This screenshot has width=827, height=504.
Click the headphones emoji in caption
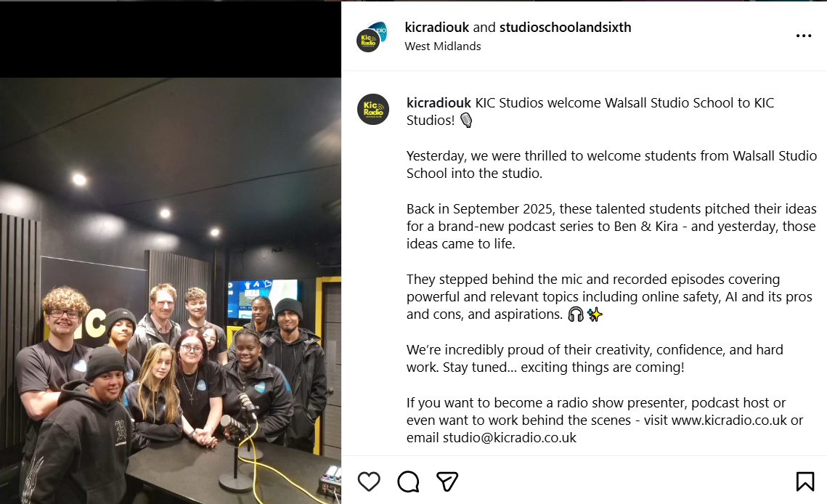[x=576, y=314]
